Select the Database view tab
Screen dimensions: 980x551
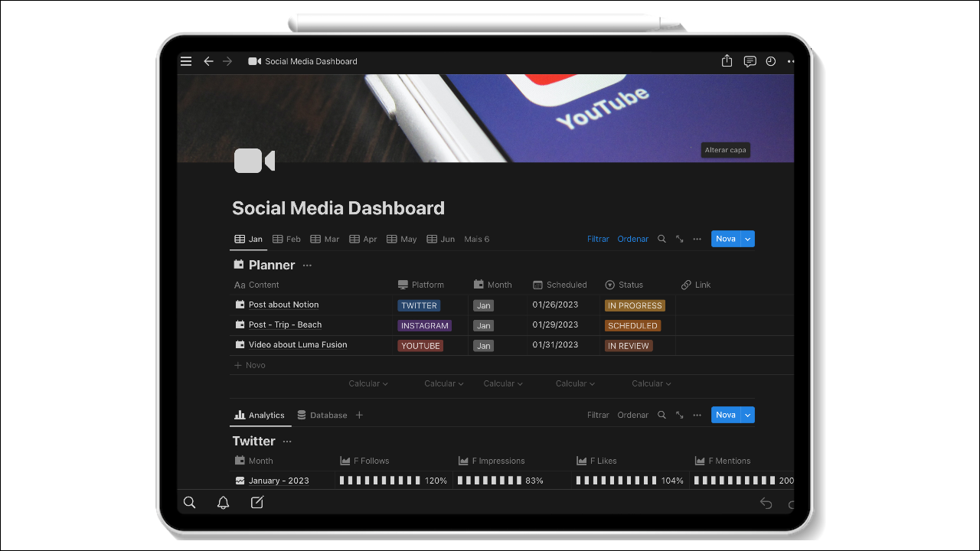point(322,415)
